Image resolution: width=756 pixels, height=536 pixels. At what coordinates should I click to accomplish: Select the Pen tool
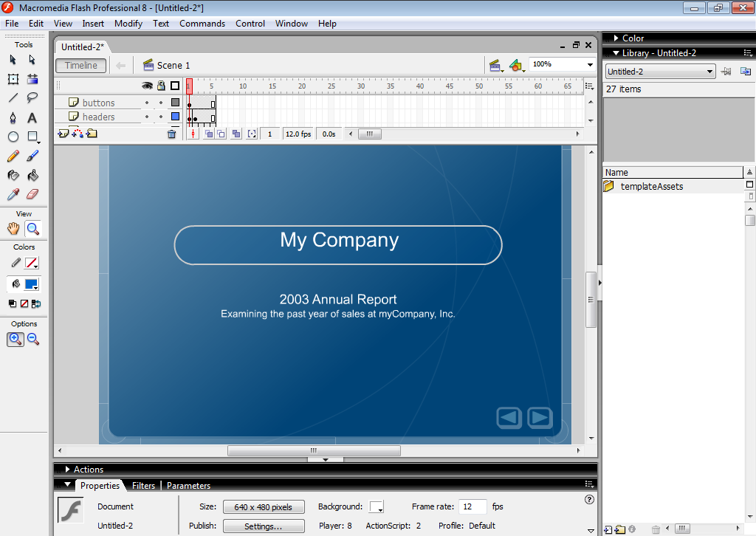[x=13, y=117]
